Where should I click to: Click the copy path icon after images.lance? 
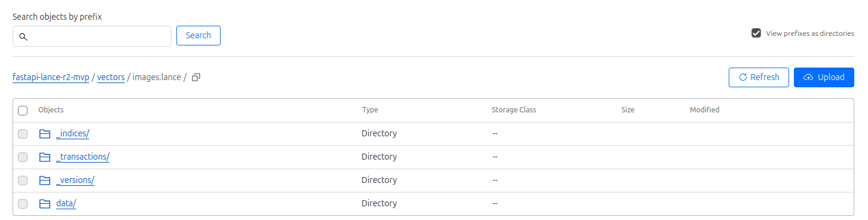tap(196, 77)
